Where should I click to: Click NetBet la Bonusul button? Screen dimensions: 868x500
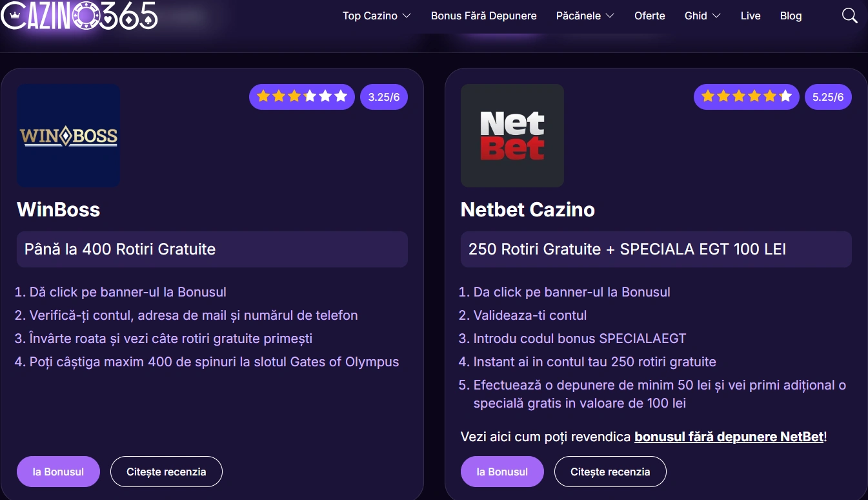[502, 472]
